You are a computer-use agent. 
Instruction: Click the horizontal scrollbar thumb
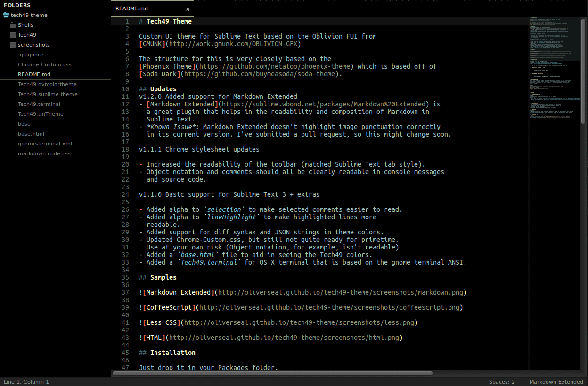(272, 373)
